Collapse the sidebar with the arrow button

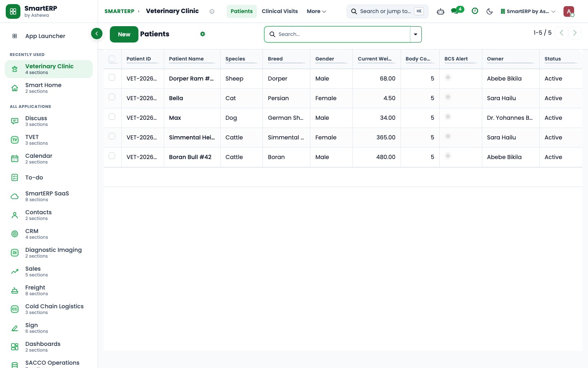97,34
